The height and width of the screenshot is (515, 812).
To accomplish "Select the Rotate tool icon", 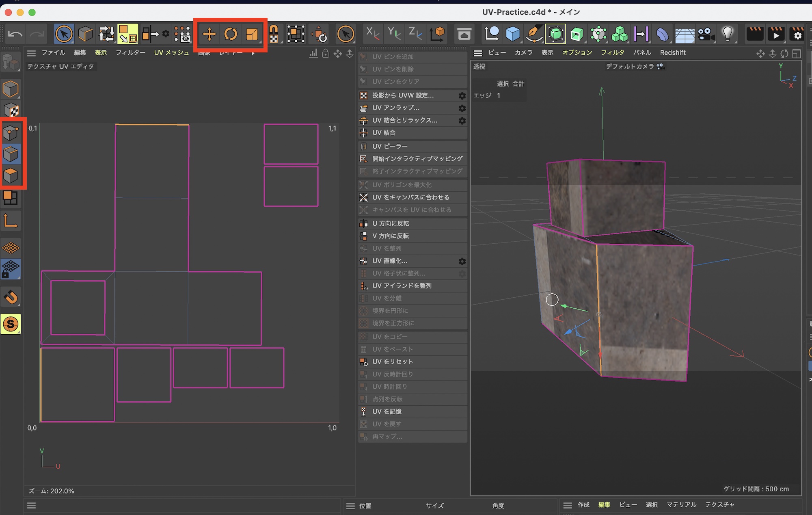I will [231, 35].
